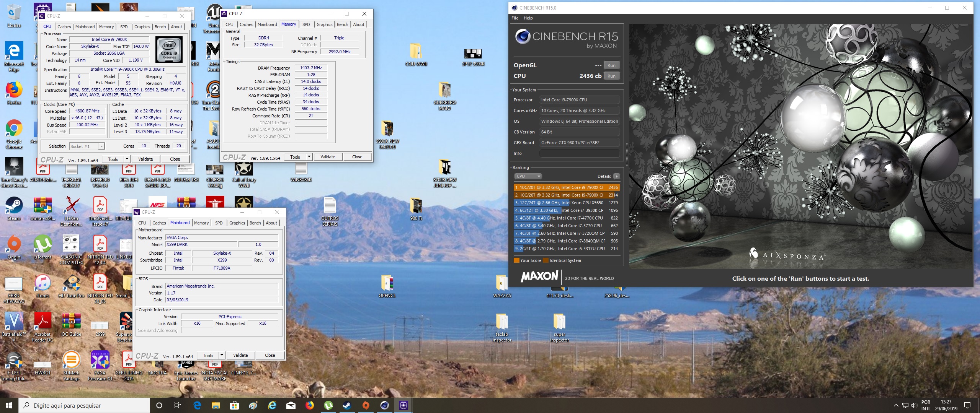980x413 pixels.
Task: Click Tools button in Mainboard CPU-Z window
Action: tap(208, 355)
